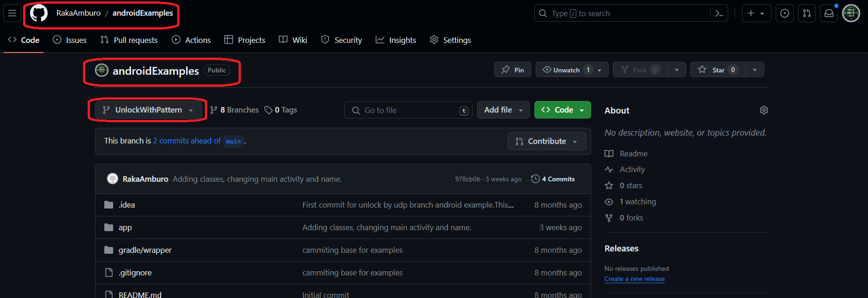Open the Wiki tab
The width and height of the screenshot is (868, 298).
[x=293, y=40]
